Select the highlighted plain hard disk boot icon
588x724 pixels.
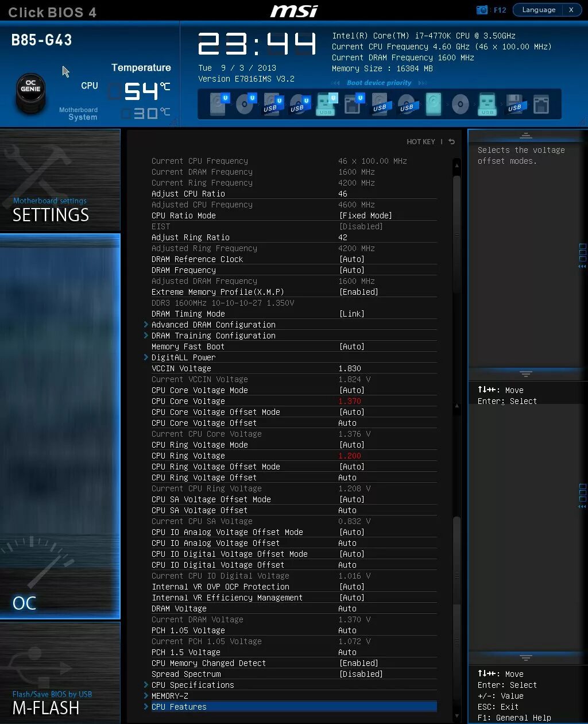pyautogui.click(x=434, y=105)
